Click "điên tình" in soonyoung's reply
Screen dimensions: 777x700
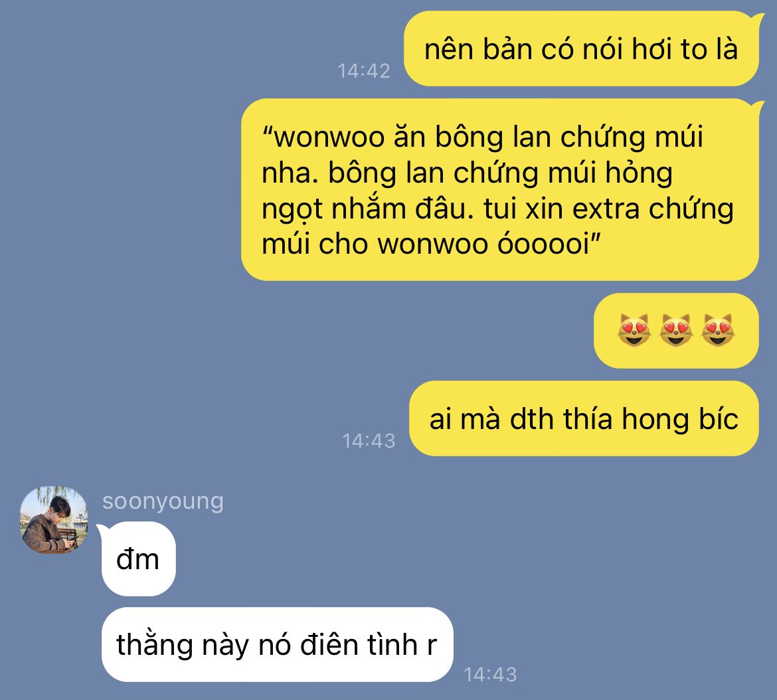click(x=359, y=644)
